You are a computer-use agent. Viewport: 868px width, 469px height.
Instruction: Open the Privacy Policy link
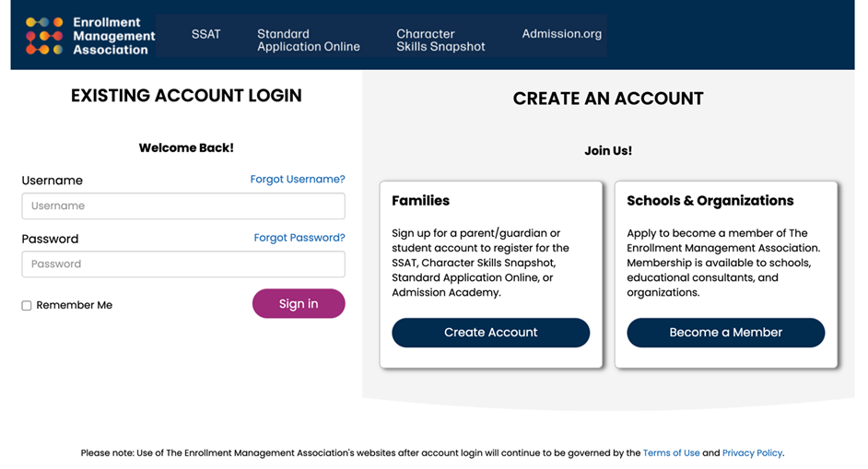coord(752,453)
